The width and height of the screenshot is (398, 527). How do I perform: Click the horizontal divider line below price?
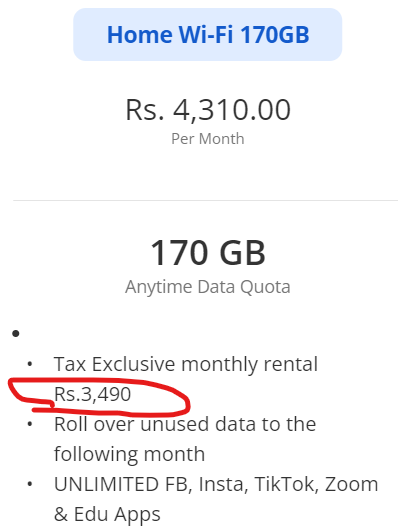(x=205, y=200)
